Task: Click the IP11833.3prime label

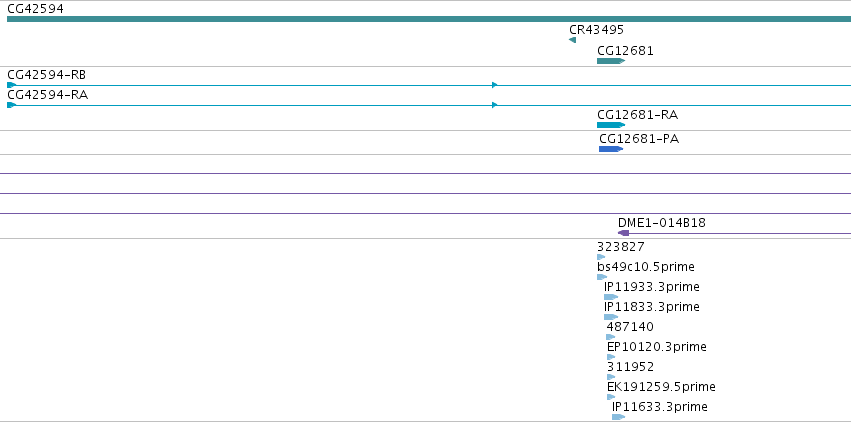Action: (652, 307)
